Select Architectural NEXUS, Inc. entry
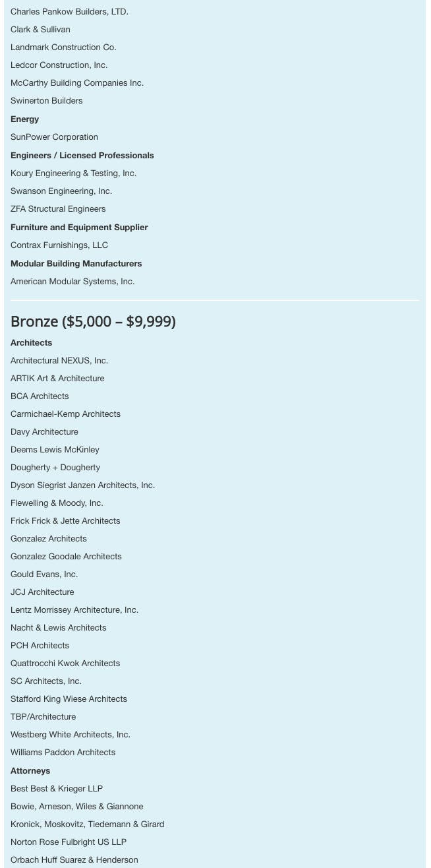The image size is (431, 868). (x=59, y=361)
